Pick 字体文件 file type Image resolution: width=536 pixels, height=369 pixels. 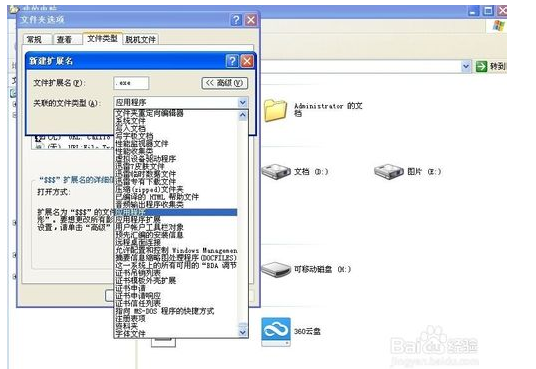[x=176, y=333]
